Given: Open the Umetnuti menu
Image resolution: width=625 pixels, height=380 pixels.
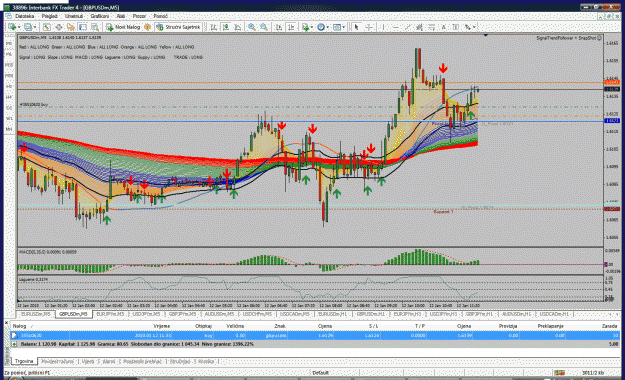Looking at the screenshot, I should pyautogui.click(x=74, y=16).
